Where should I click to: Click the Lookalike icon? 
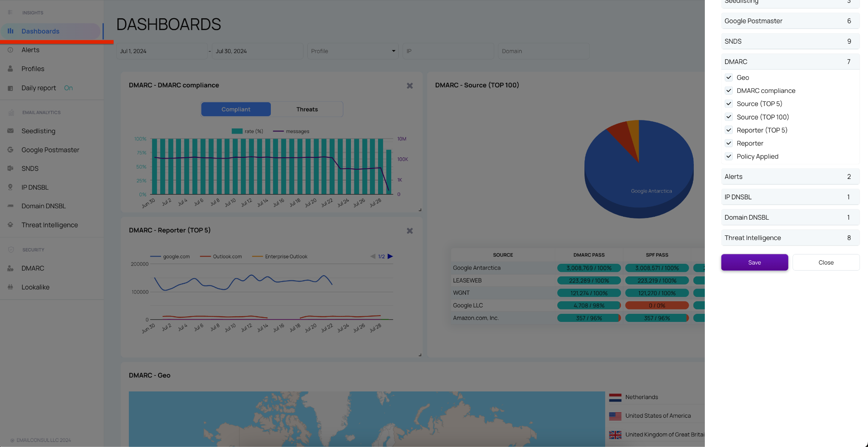point(11,287)
